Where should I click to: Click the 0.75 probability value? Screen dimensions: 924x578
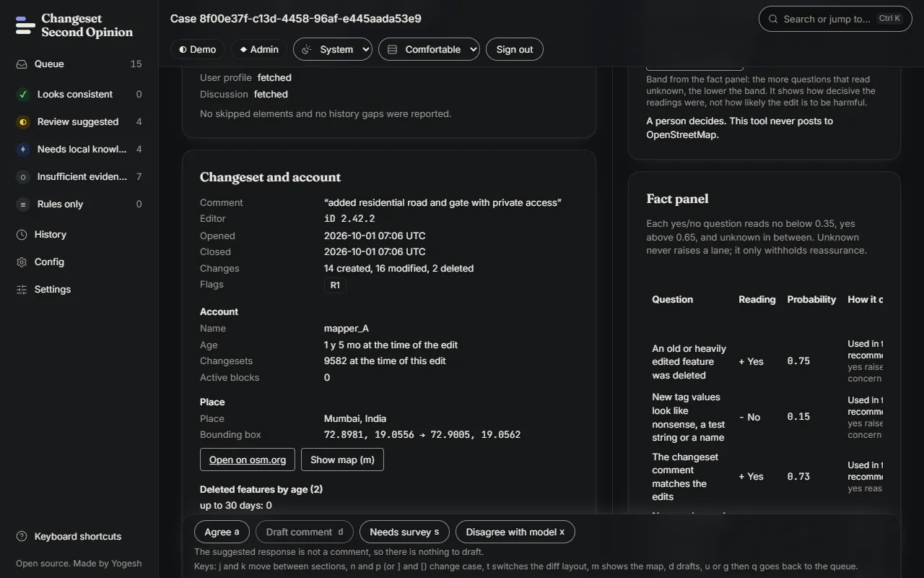point(798,361)
